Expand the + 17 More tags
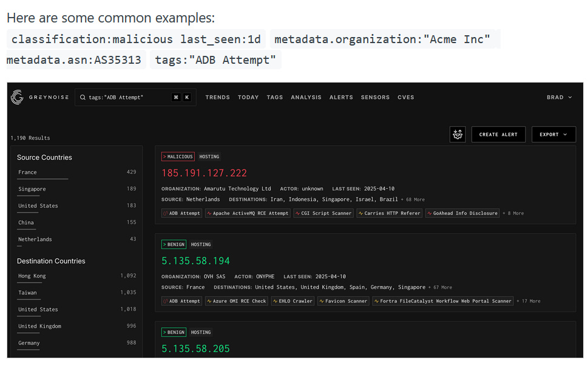Viewport: 588px width, 365px height. pos(529,301)
